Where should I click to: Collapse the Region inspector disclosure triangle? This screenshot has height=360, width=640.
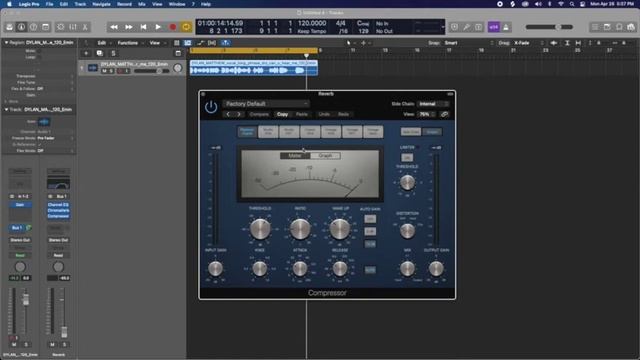pyautogui.click(x=6, y=42)
